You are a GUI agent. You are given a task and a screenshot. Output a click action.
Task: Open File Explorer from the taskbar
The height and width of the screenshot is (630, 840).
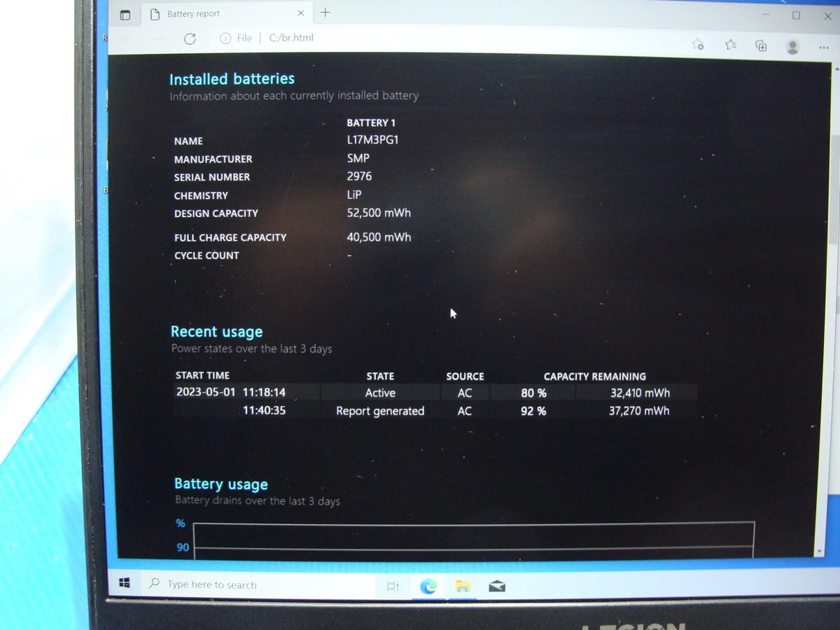click(x=463, y=587)
